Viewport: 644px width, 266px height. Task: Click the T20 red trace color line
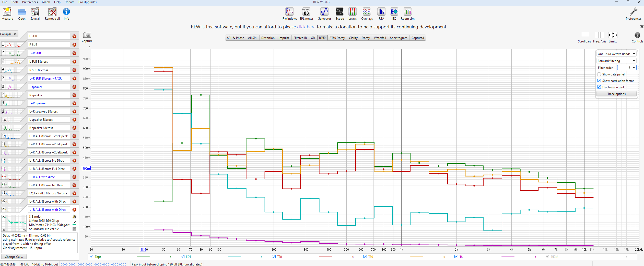tap(325, 257)
